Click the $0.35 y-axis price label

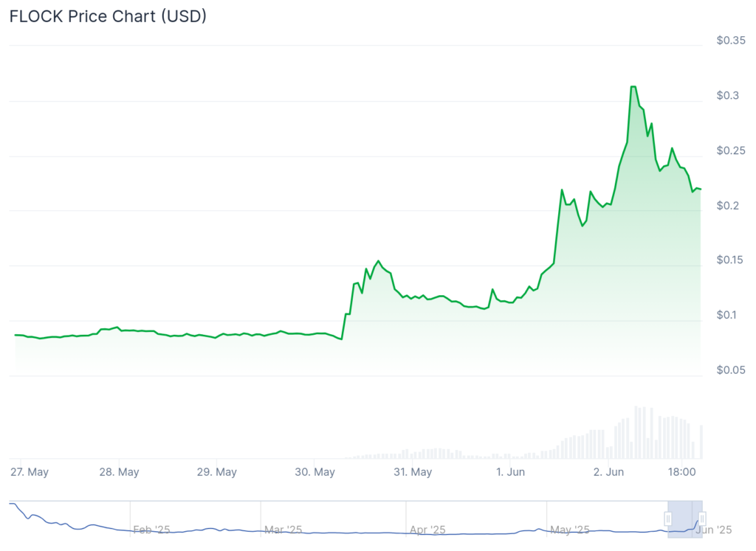(x=730, y=41)
